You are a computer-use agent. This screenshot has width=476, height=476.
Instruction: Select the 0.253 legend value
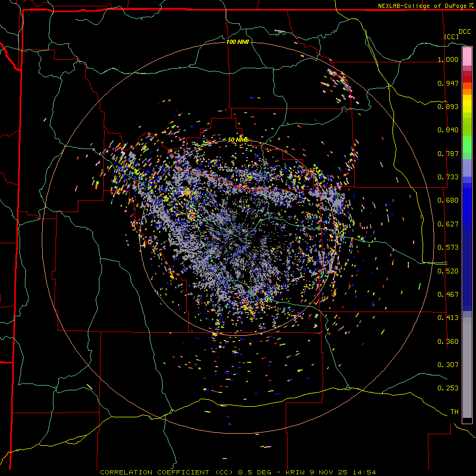click(448, 388)
